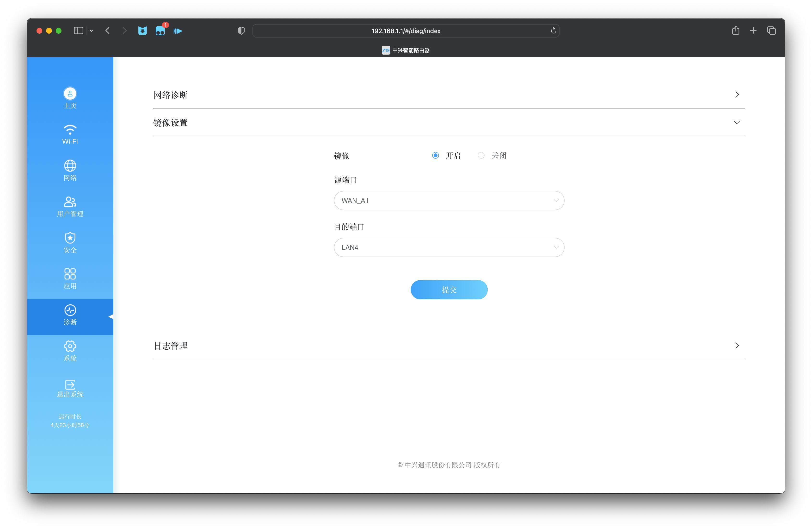Open the 主页 home icon in sidebar
The width and height of the screenshot is (812, 529).
click(x=70, y=94)
